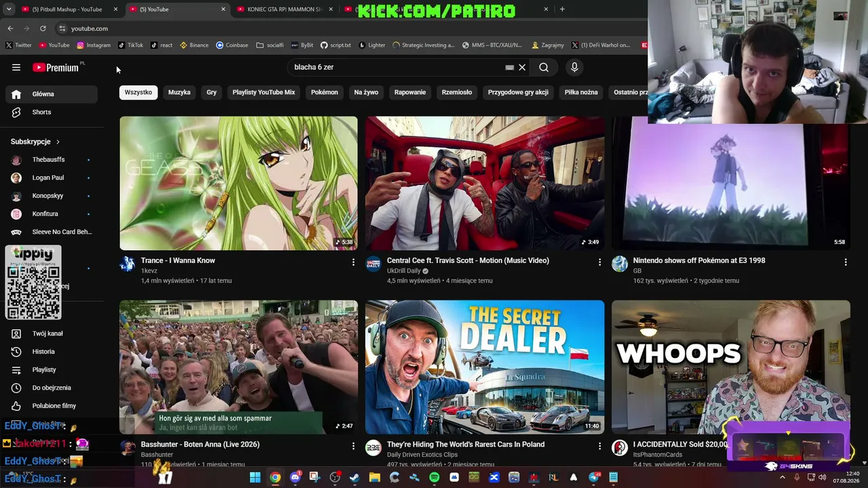Open Playlisty in the sidebar
Screen dimensions: 868x488
point(52,370)
